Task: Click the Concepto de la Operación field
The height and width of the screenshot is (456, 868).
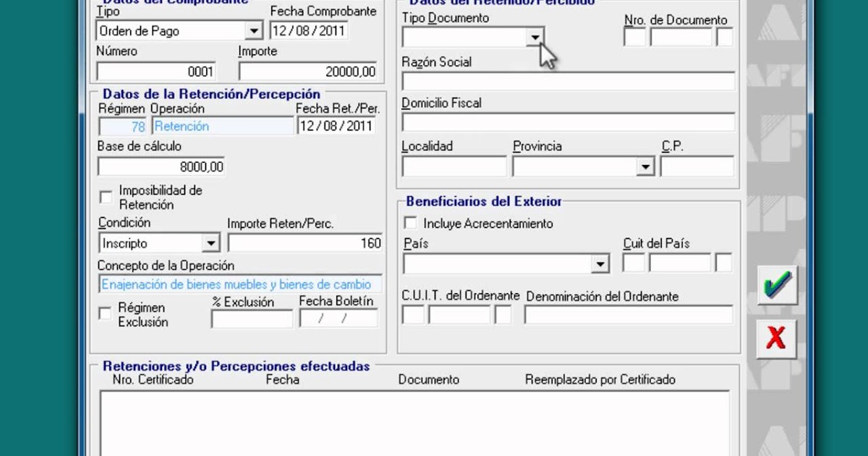Action: pyautogui.click(x=240, y=284)
